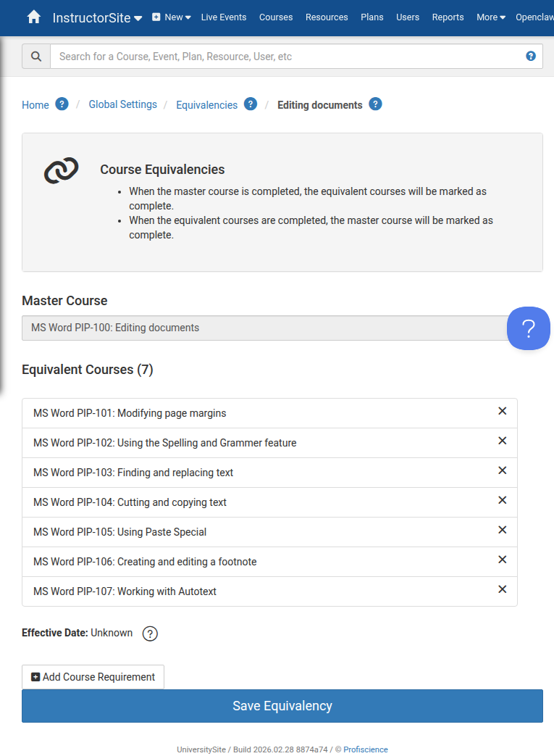Click the Effective Date help icon
This screenshot has height=756, width=554.
coord(150,634)
